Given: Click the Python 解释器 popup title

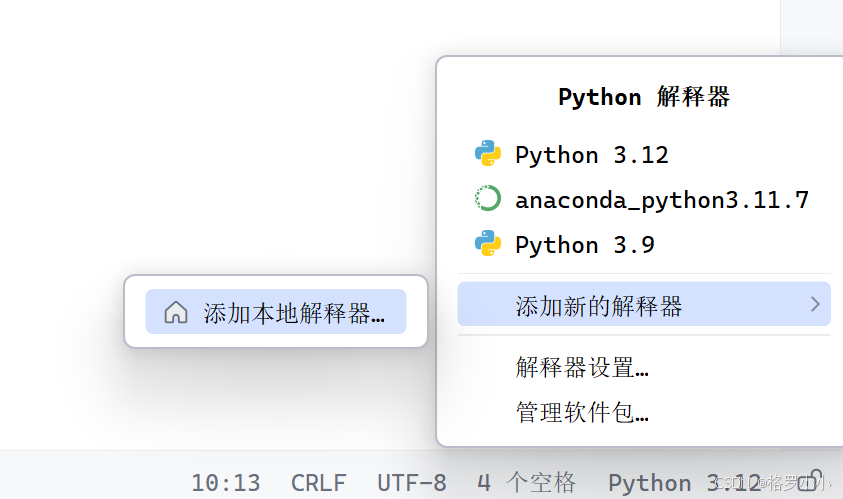Looking at the screenshot, I should click(644, 97).
